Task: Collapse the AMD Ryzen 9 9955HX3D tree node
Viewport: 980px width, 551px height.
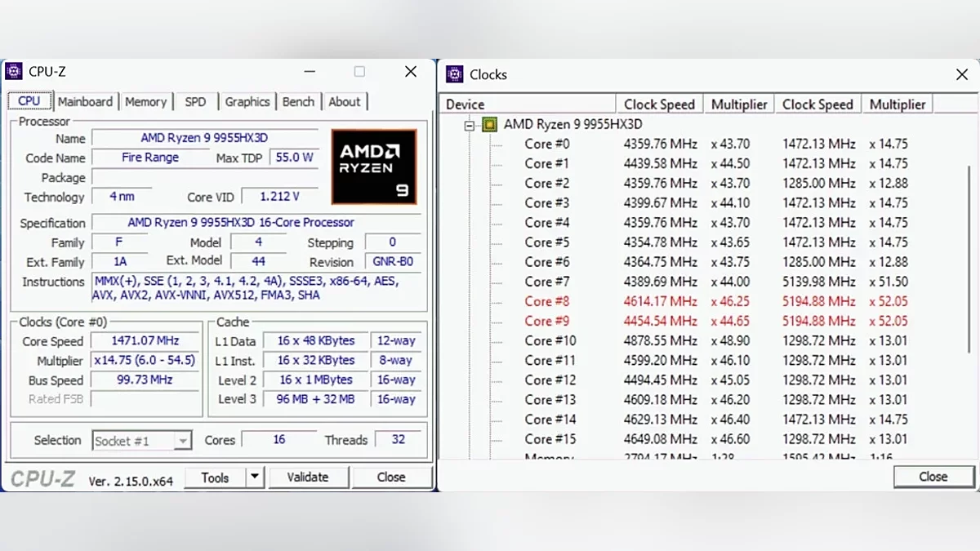Action: pyautogui.click(x=470, y=125)
